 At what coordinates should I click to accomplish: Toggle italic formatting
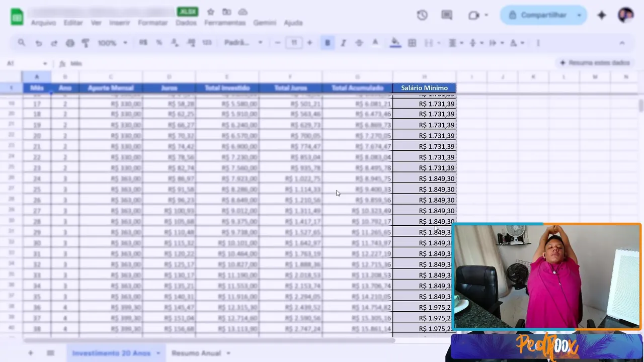[343, 43]
